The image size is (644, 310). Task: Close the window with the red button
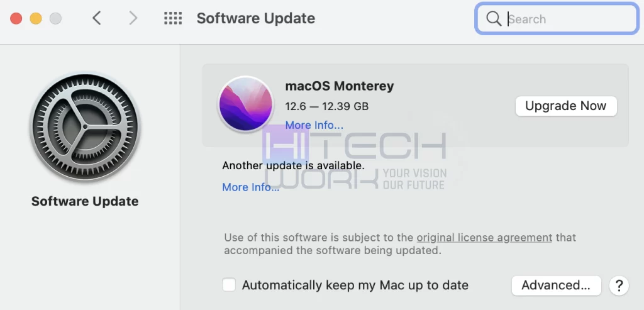(16, 18)
